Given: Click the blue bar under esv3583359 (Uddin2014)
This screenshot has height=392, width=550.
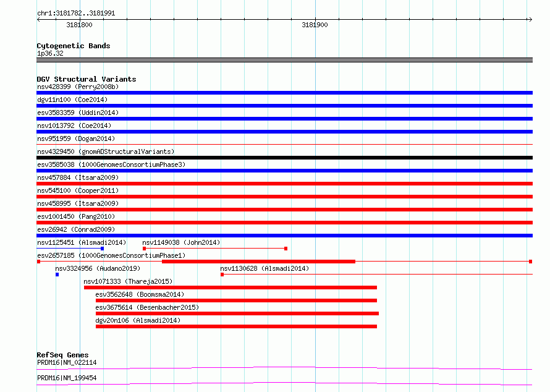Looking at the screenshot, I should click(x=284, y=119).
